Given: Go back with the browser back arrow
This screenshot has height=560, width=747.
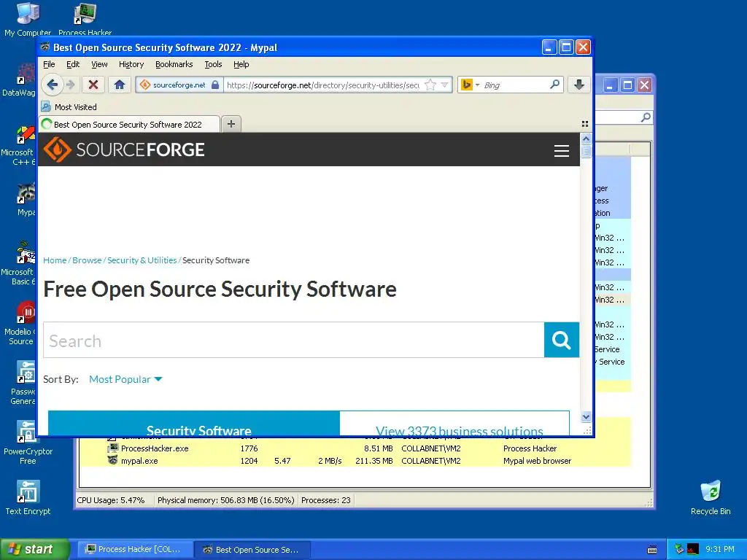Looking at the screenshot, I should pos(53,85).
